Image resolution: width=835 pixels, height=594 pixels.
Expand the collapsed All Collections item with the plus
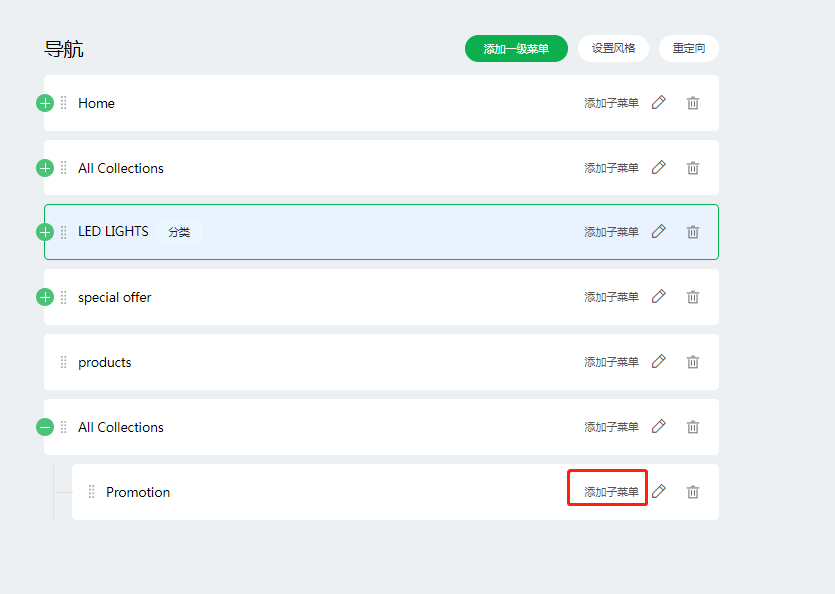(x=45, y=168)
